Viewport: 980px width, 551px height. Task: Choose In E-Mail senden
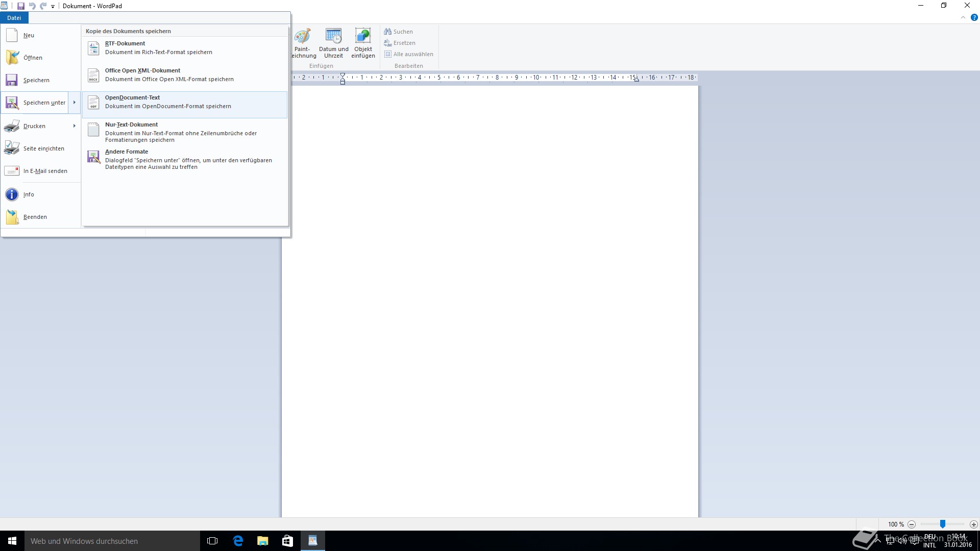41,171
